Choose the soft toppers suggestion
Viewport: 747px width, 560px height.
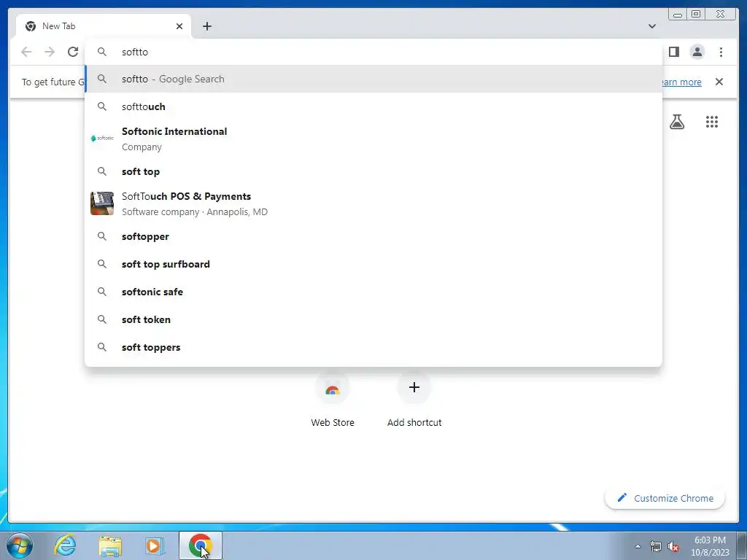click(373, 347)
